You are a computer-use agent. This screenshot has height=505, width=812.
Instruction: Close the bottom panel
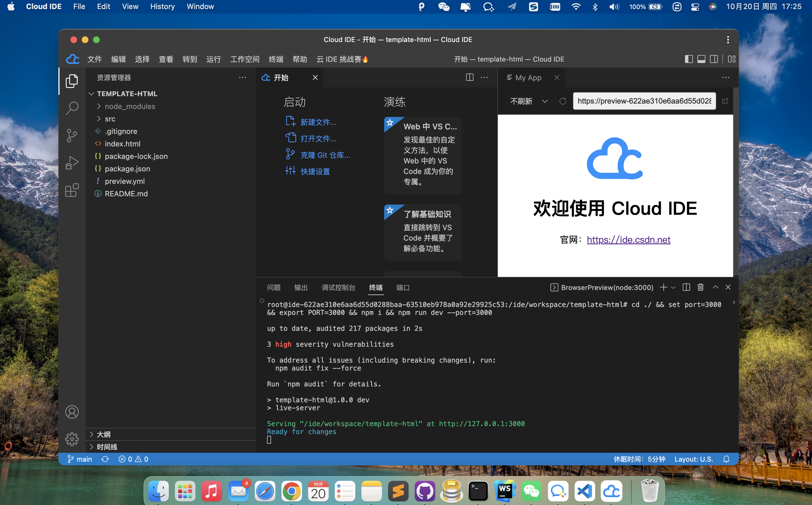click(x=728, y=287)
